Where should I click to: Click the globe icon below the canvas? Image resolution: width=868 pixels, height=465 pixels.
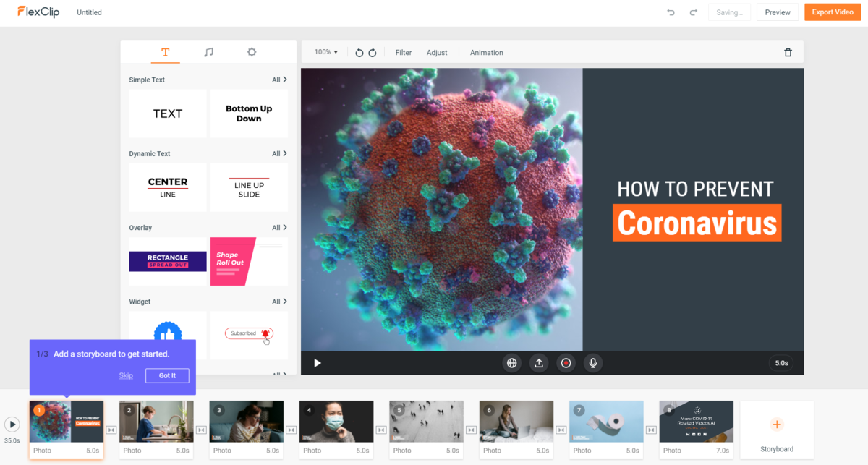(x=512, y=363)
